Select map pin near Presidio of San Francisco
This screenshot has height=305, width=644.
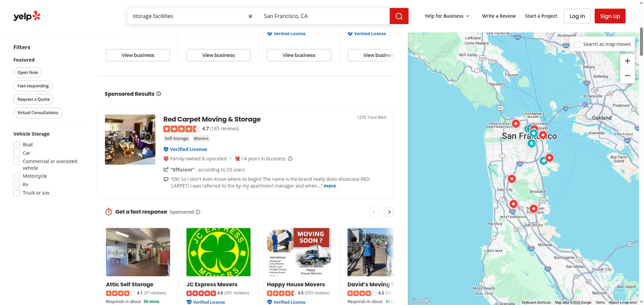pos(516,123)
